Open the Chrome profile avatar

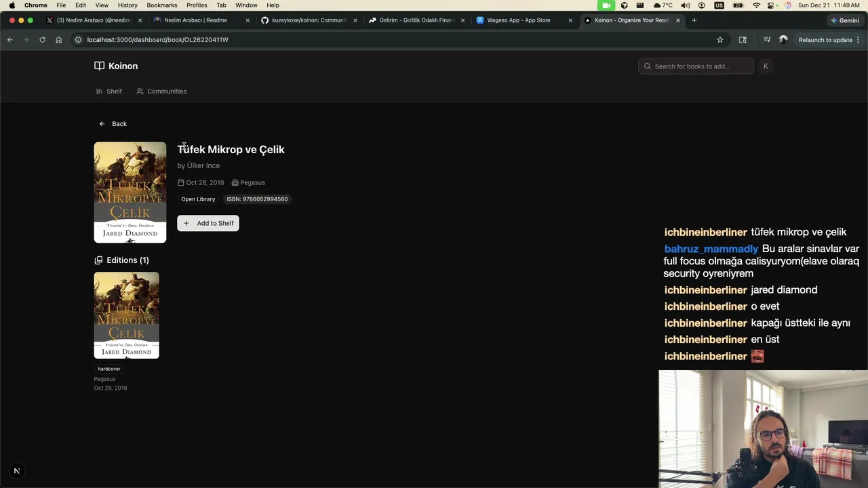(783, 39)
